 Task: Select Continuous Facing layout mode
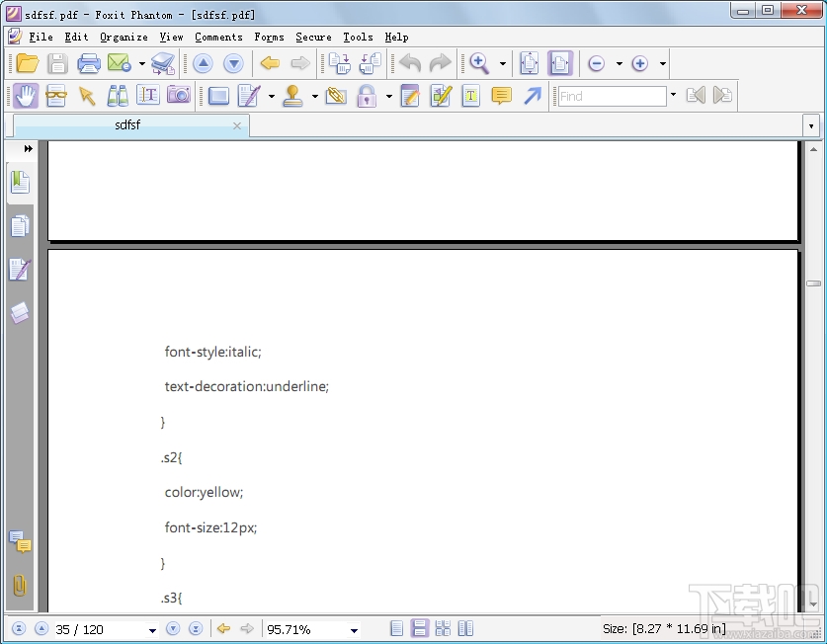443,629
